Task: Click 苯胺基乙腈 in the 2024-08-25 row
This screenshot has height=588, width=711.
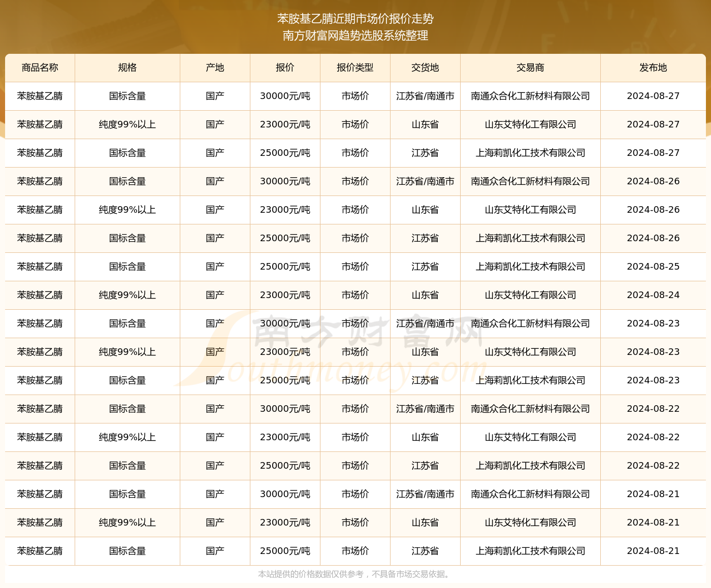Action: pos(40,267)
